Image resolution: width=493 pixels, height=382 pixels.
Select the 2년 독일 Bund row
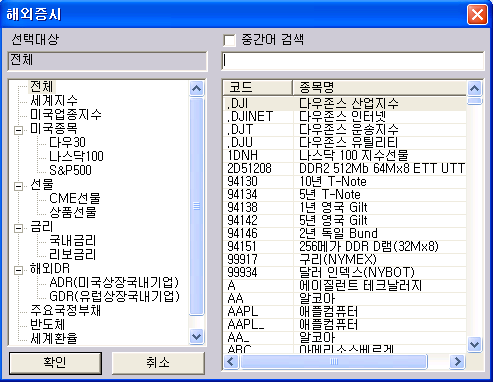coord(345,234)
